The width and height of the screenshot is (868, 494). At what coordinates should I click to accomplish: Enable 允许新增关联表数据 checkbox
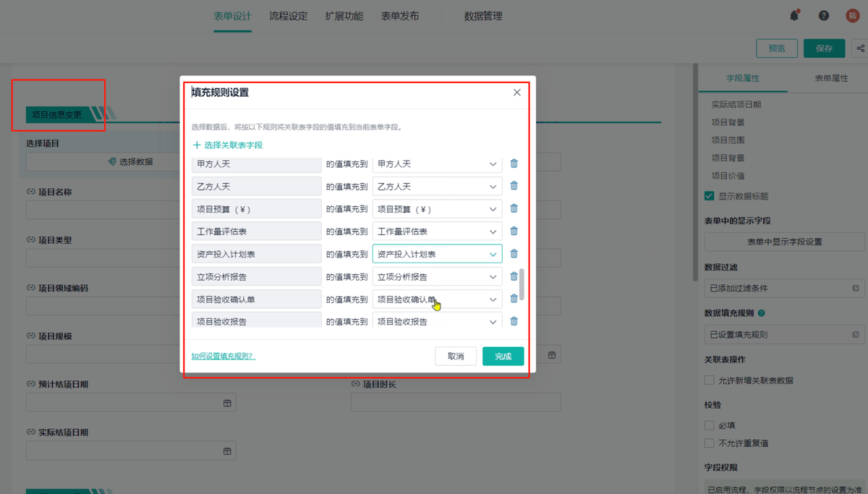coord(710,380)
